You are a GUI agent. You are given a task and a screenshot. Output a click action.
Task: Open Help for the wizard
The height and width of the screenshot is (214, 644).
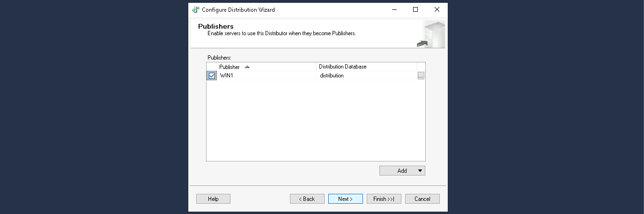213,199
